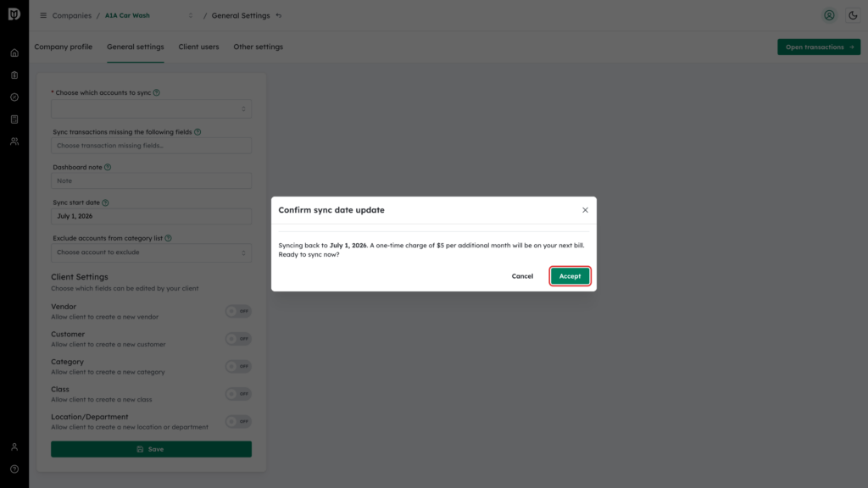Open the team users sidebar icon
868x488 pixels.
point(14,141)
